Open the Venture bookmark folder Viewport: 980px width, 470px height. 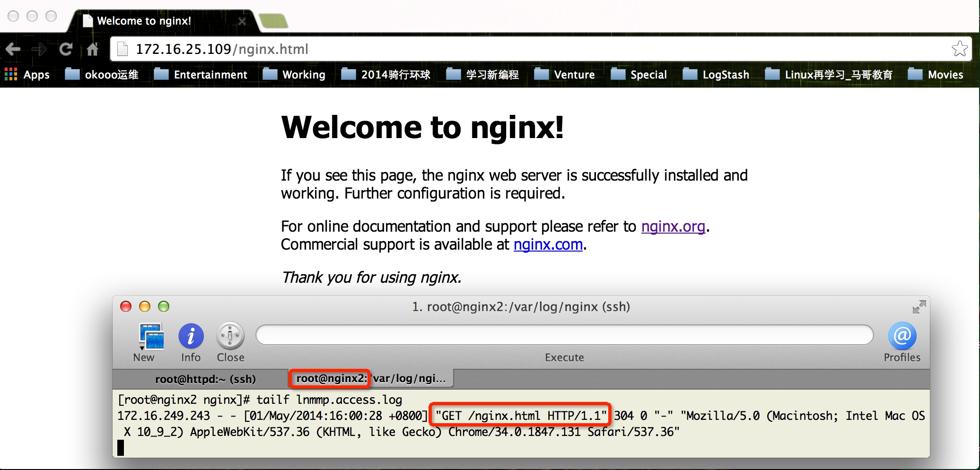(564, 74)
